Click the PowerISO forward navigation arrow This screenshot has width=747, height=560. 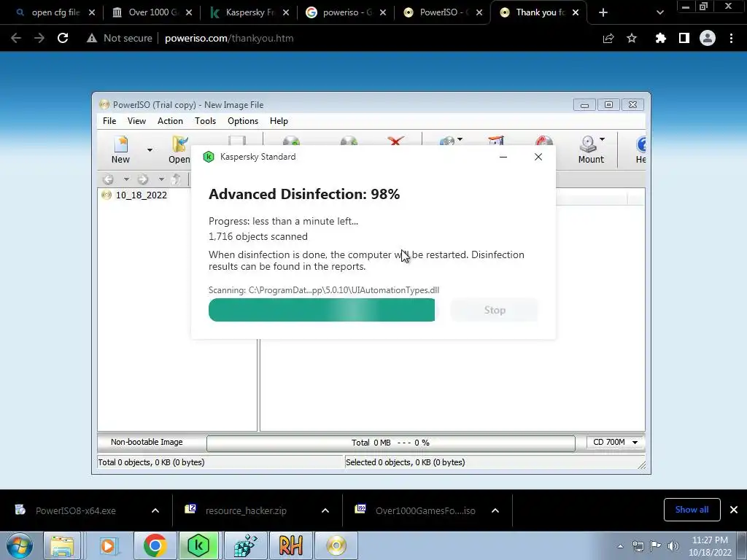143,179
